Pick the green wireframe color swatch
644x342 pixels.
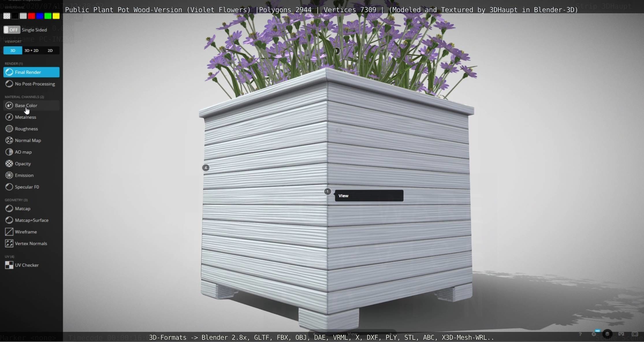[x=48, y=16]
